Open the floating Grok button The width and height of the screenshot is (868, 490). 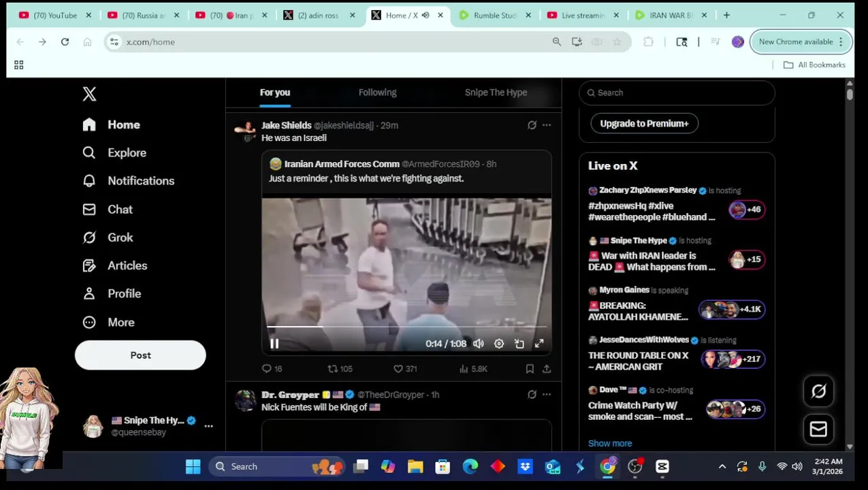pos(818,391)
